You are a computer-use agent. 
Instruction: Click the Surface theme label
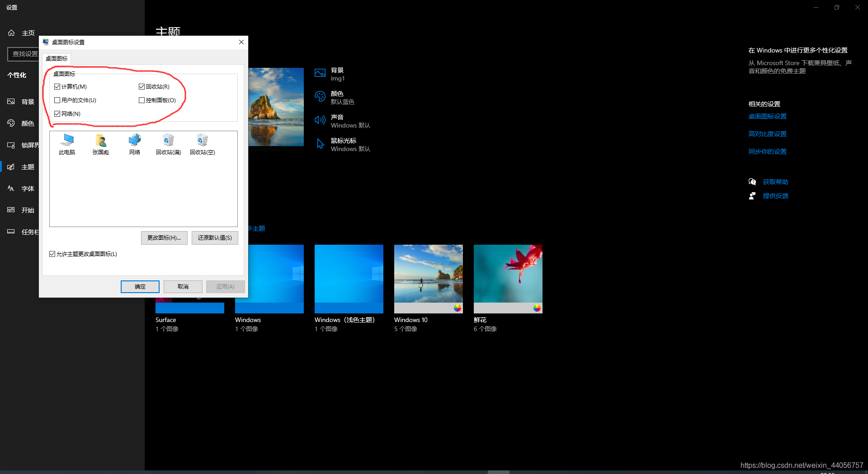pos(166,320)
